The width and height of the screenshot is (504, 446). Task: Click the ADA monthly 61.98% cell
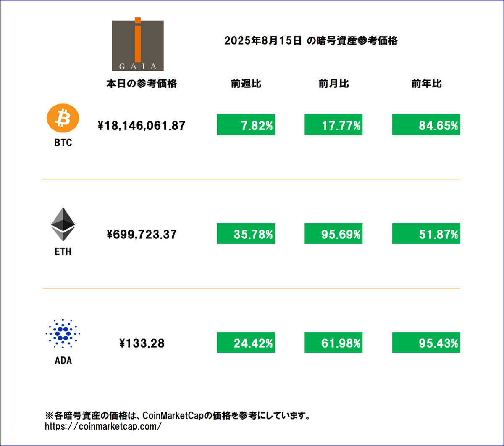pyautogui.click(x=333, y=343)
